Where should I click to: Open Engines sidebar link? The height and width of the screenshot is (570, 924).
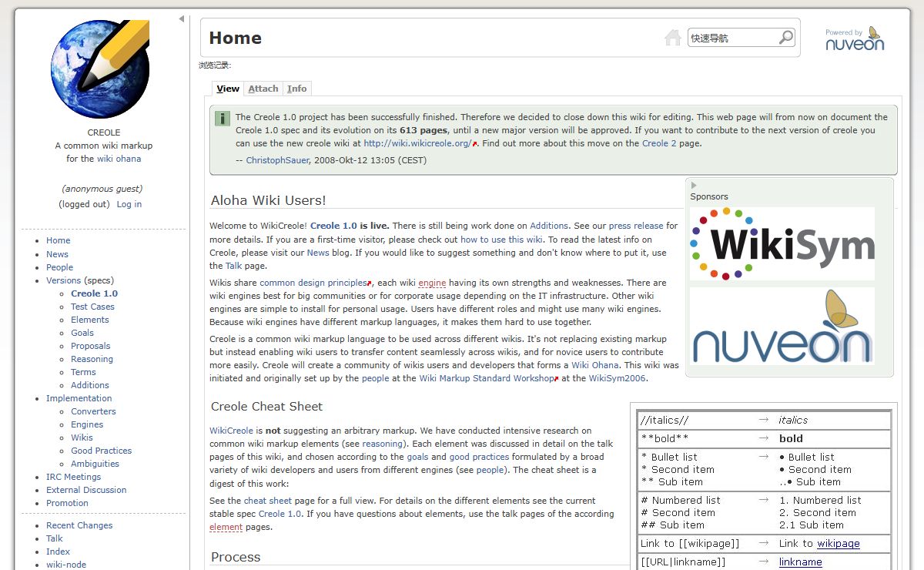[87, 424]
